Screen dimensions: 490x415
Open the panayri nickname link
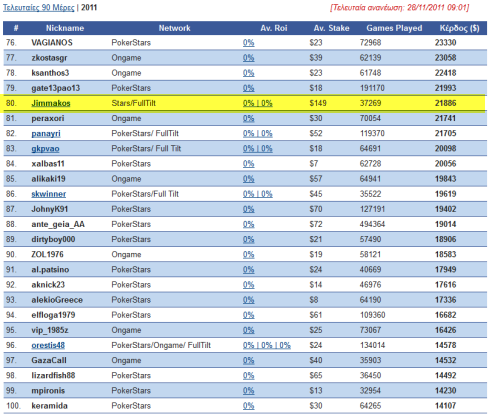(46, 134)
